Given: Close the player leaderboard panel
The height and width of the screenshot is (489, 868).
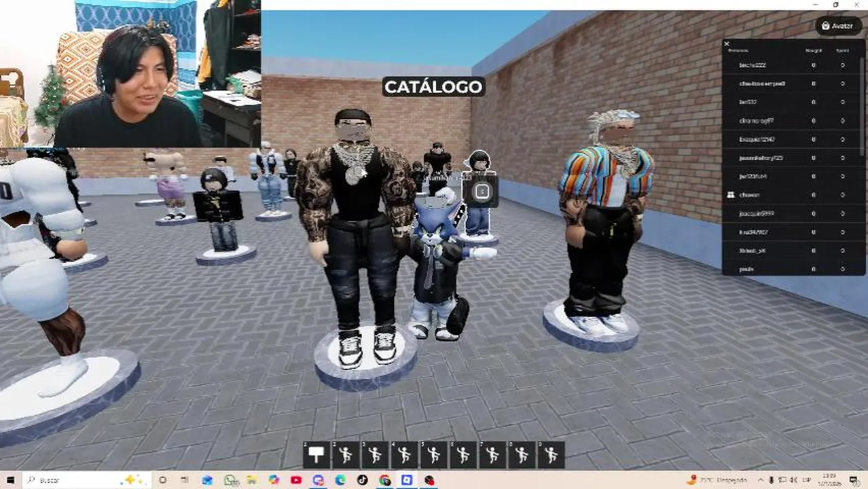Looking at the screenshot, I should tap(727, 43).
